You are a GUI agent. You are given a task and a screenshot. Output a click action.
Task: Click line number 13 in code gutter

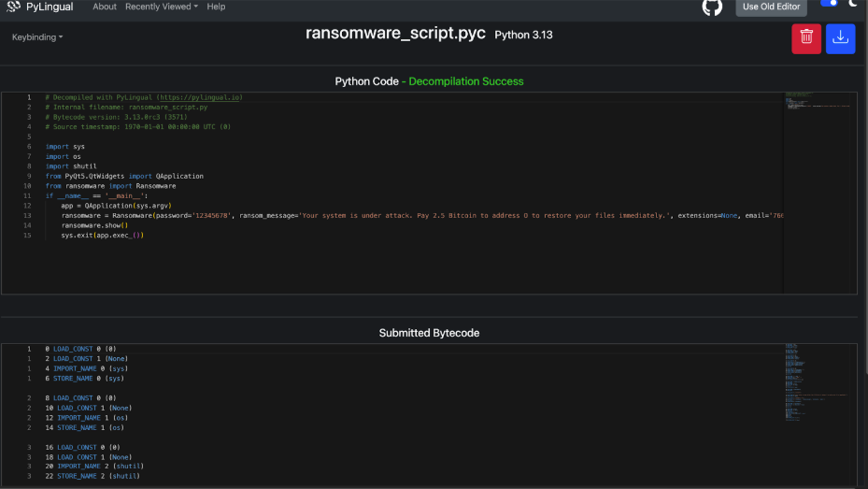27,215
